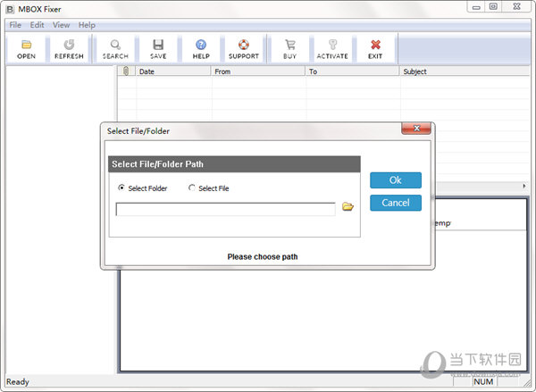Minimize the MBOX Fixer window
The height and width of the screenshot is (392, 536).
[x=476, y=7]
